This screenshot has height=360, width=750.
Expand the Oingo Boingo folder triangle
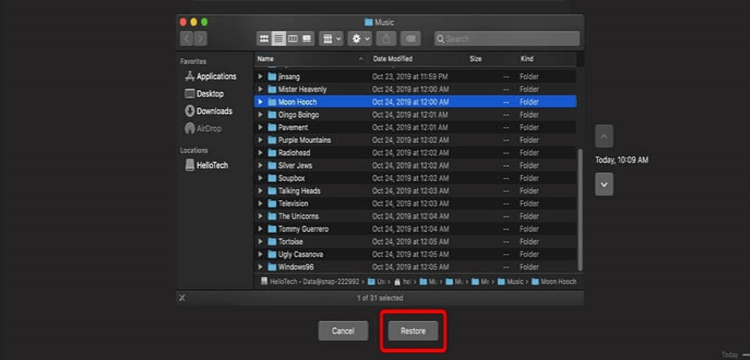[261, 115]
